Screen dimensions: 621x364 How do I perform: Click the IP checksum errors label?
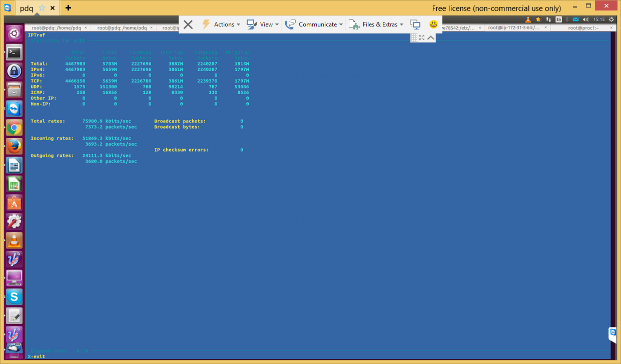(x=182, y=150)
